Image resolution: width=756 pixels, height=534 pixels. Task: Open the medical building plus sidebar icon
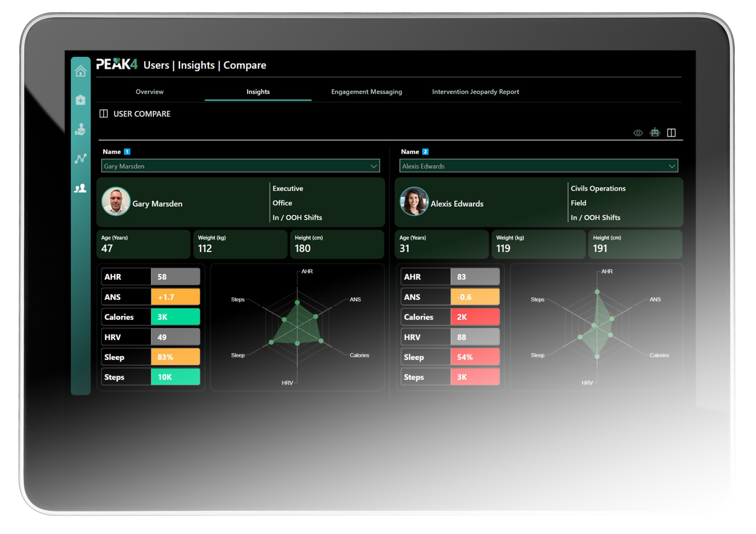[x=81, y=100]
